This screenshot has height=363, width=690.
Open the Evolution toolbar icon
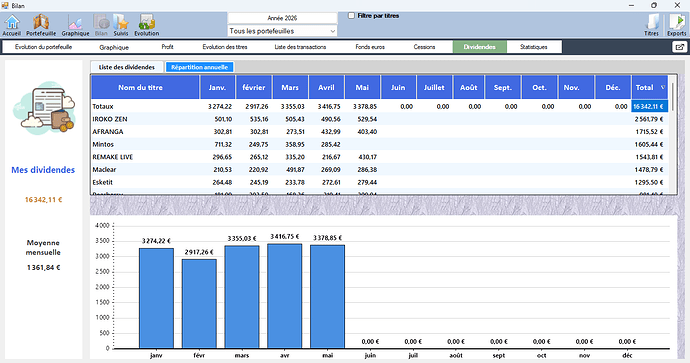tap(147, 25)
